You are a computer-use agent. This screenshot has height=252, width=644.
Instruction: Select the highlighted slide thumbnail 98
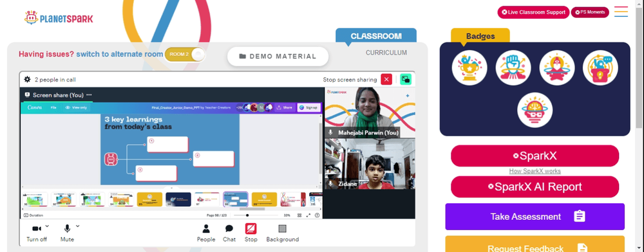(236, 199)
